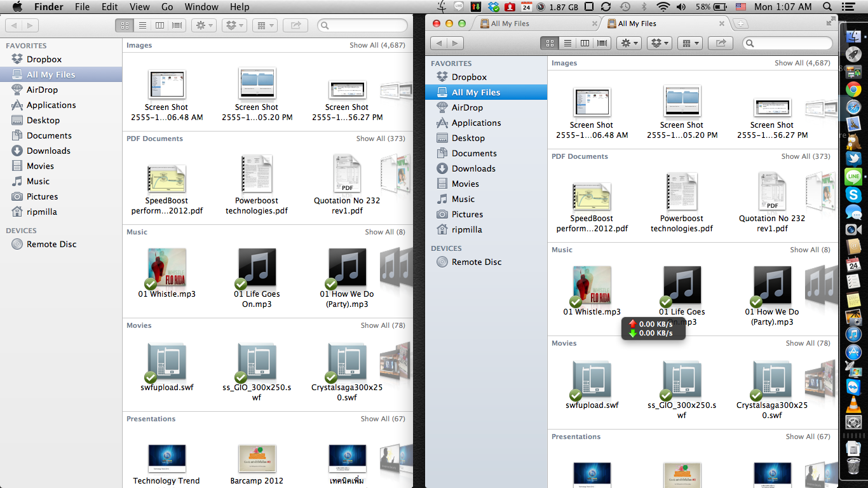Switch right window to column view
The height and width of the screenshot is (488, 868).
pos(585,43)
